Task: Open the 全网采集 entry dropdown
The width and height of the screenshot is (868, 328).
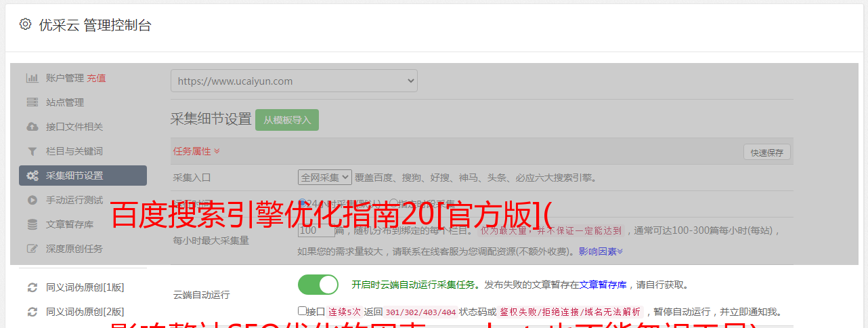Action: point(325,178)
